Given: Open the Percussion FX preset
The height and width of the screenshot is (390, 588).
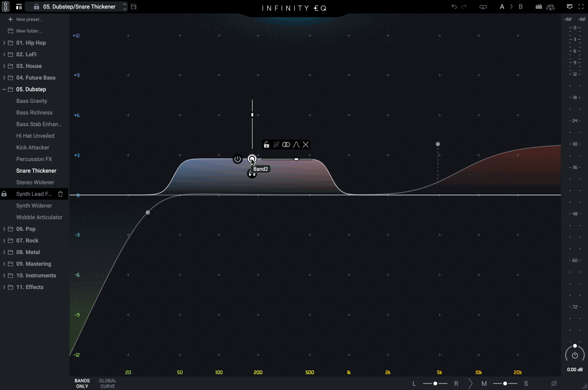Looking at the screenshot, I should pyautogui.click(x=34, y=159).
